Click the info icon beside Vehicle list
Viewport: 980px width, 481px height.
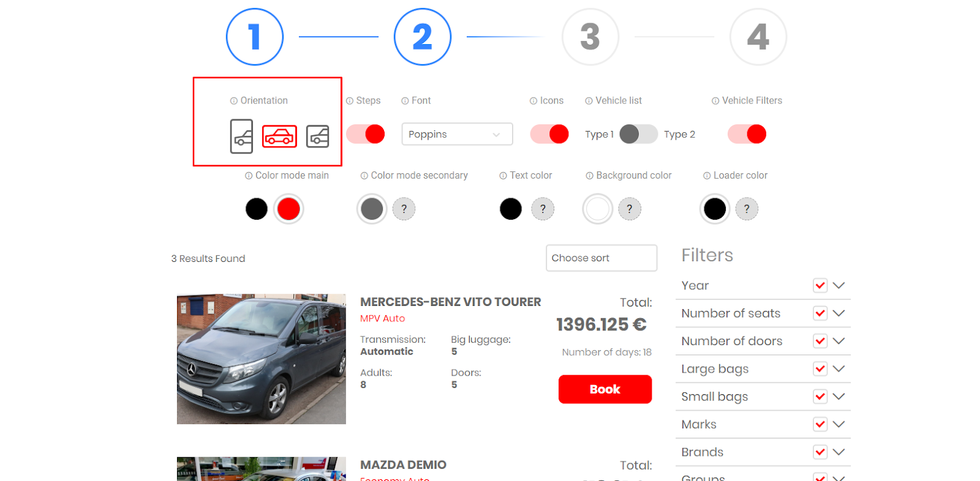point(589,101)
